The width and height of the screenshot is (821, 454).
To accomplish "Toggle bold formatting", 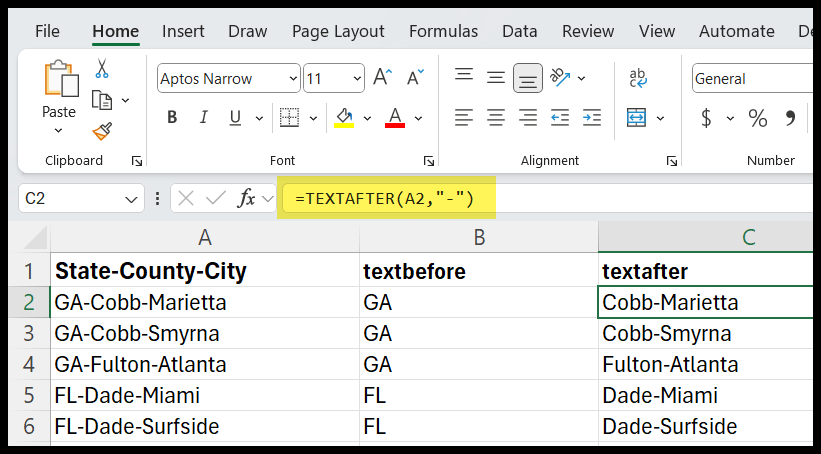I will click(172, 118).
